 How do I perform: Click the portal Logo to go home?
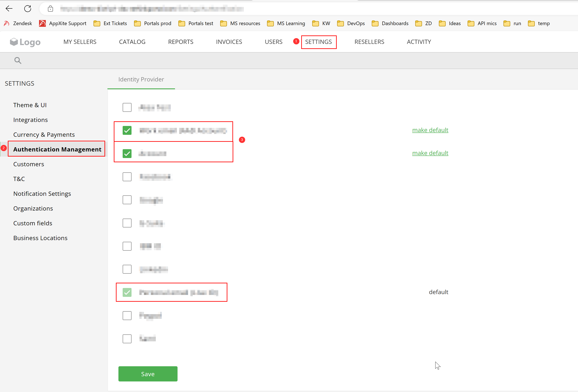click(25, 42)
